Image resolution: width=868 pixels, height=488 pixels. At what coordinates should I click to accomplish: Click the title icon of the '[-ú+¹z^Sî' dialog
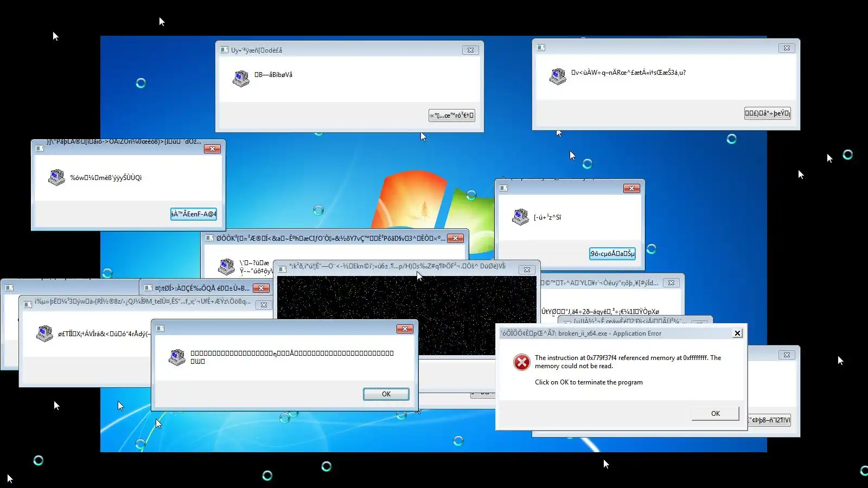(503, 188)
